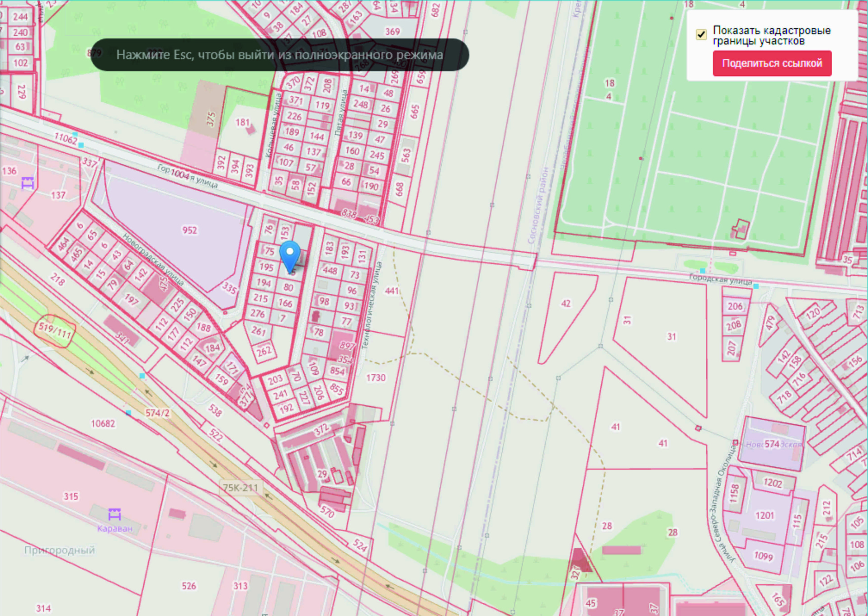The width and height of the screenshot is (868, 616).
Task: Uncheck Показать кадастровые границы участков checkbox
Action: 701,35
